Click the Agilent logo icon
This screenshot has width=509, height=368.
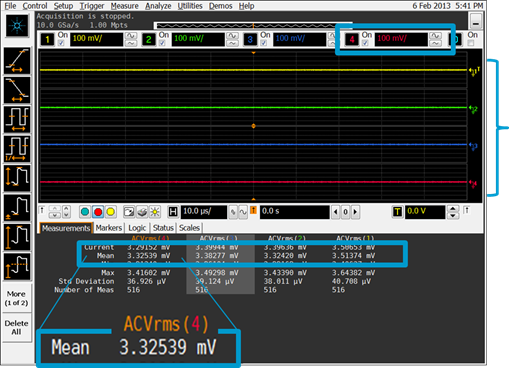tap(17, 26)
